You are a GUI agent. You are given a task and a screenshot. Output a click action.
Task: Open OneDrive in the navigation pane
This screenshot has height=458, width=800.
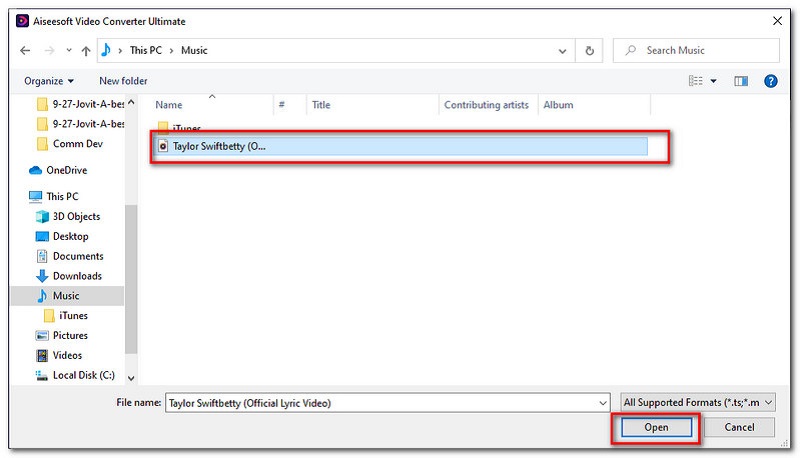[66, 170]
